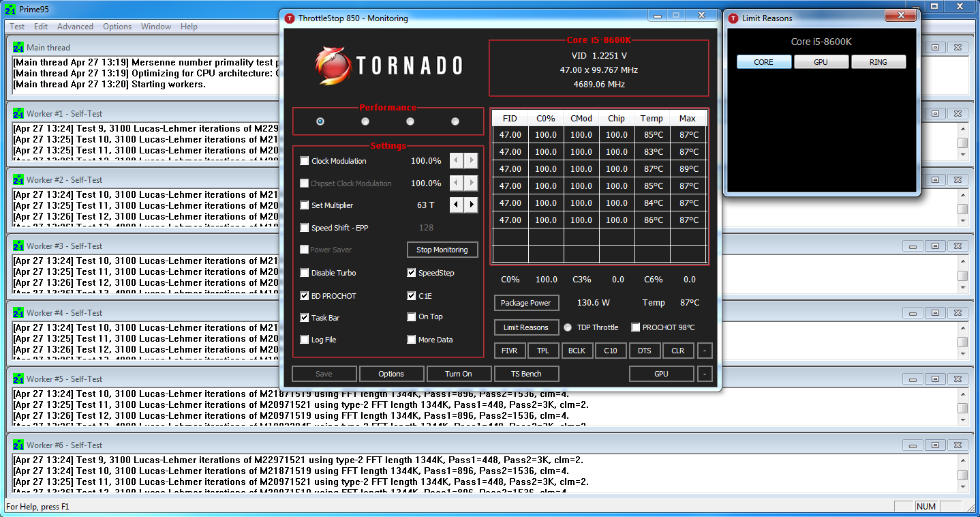This screenshot has height=517, width=980.
Task: Check the Disable Turbo option
Action: click(x=305, y=273)
